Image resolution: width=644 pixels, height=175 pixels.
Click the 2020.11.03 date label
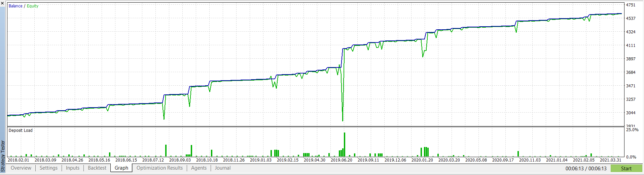(x=530, y=160)
